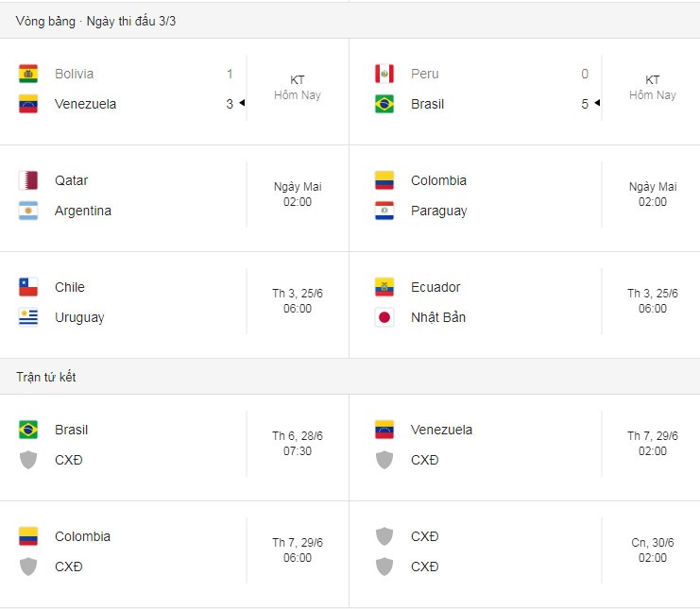Viewport: 700px width, 609px height.
Task: Click the winner arrow beside Brasil's score 5
Action: point(597,103)
